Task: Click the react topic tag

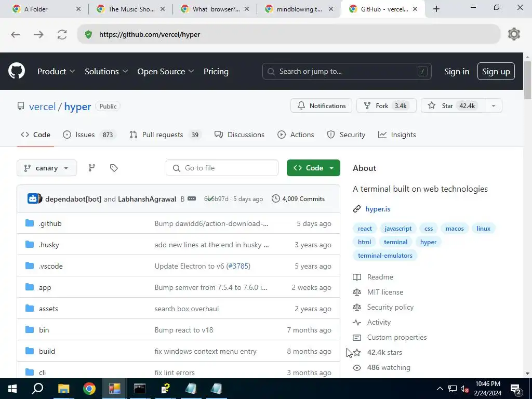Action: point(365,229)
